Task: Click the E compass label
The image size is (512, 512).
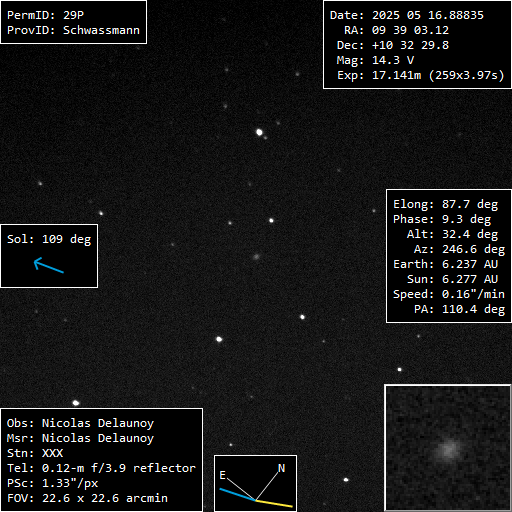Action: click(222, 475)
